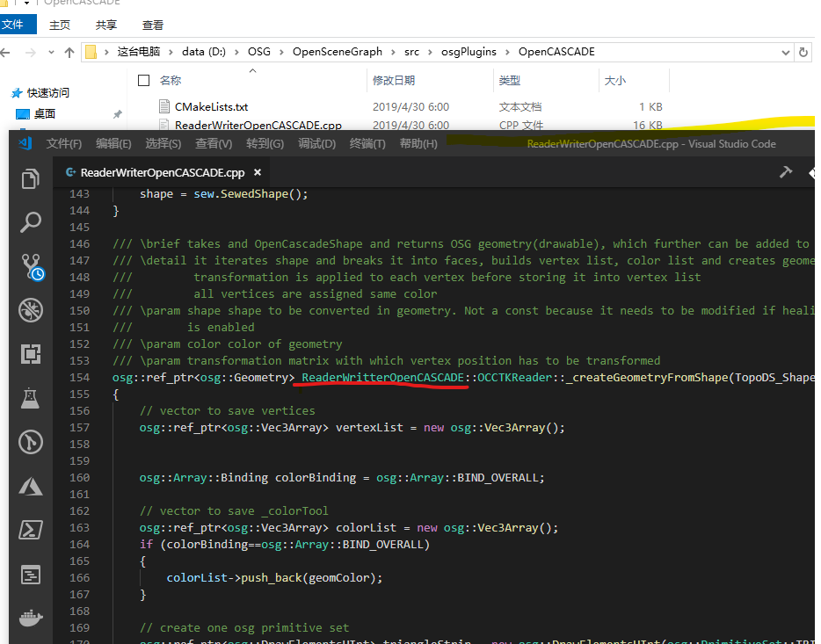Navigate to osgPlugins folder breadcrumb
Viewport: 821px width, 644px height.
[469, 52]
